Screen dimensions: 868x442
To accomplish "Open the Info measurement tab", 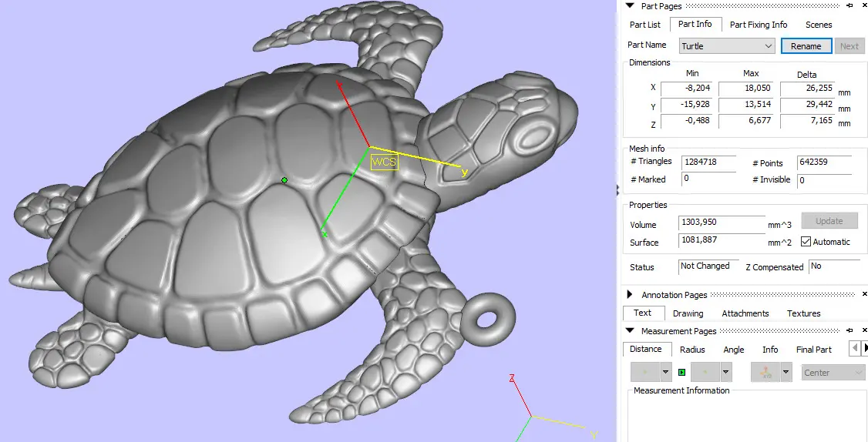I will [x=770, y=350].
